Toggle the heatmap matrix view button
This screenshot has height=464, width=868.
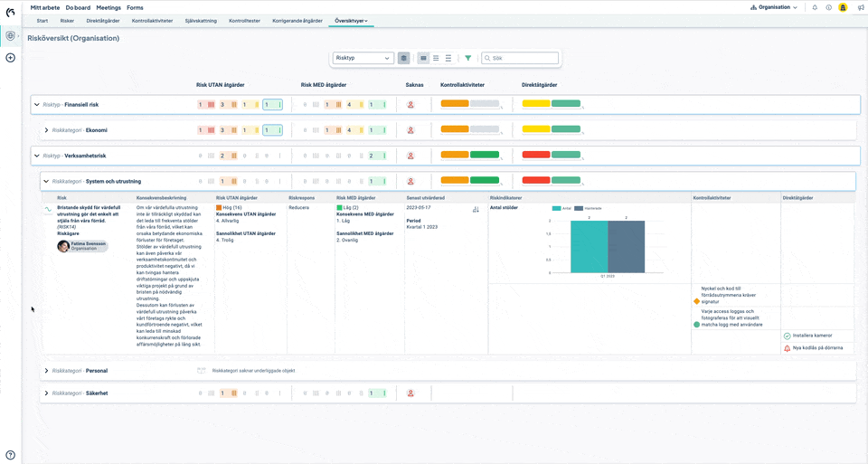tap(403, 58)
